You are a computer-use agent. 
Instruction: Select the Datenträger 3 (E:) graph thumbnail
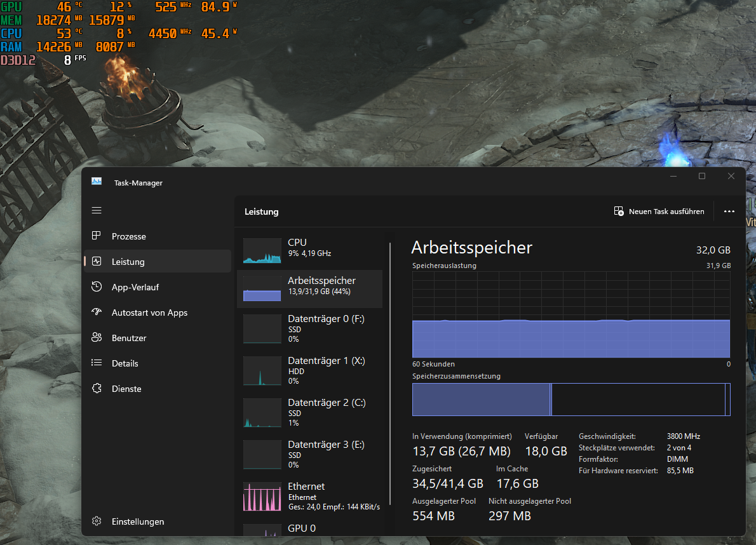pyautogui.click(x=262, y=454)
